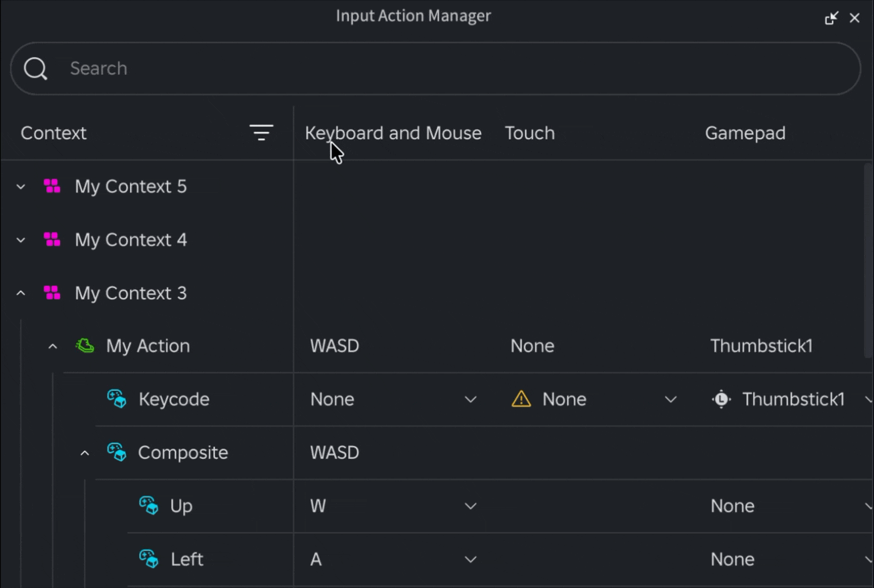Screen dimensions: 874x588
Task: Open Keycode touch dropdown showing None
Action: [x=593, y=399]
